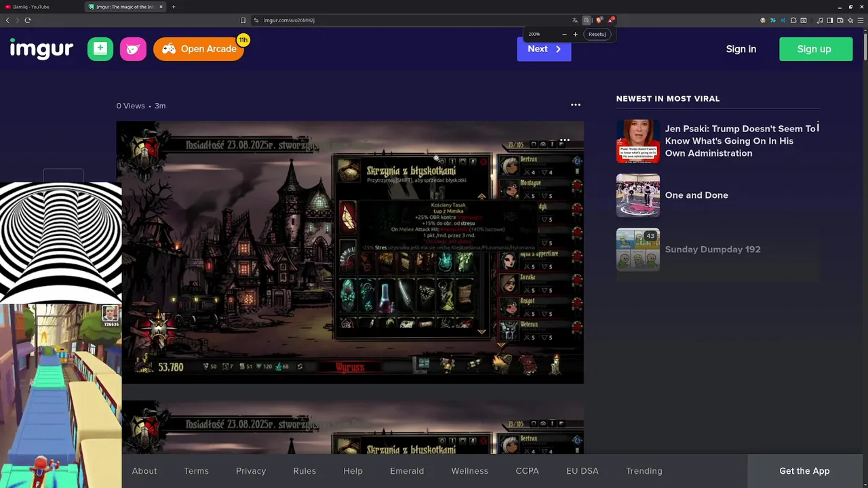Switch to the Bamilq YouTube tab
The width and height of the screenshot is (868, 488).
[x=41, y=7]
